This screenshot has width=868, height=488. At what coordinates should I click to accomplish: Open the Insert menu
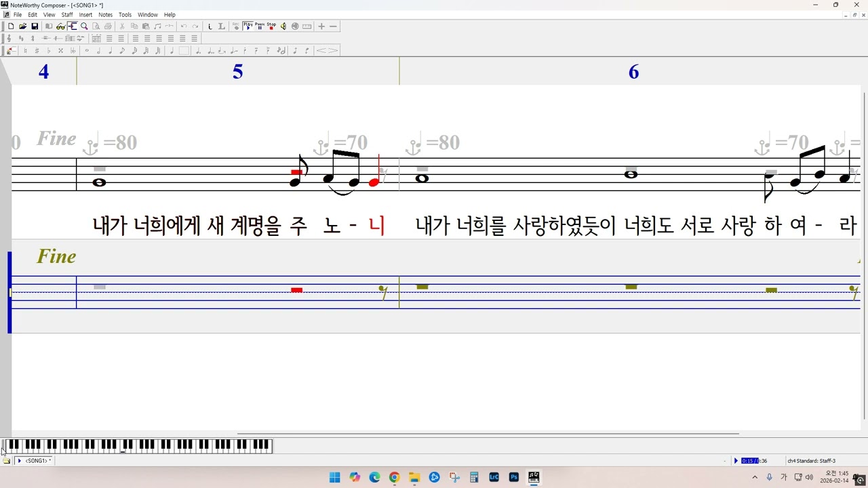pos(85,14)
